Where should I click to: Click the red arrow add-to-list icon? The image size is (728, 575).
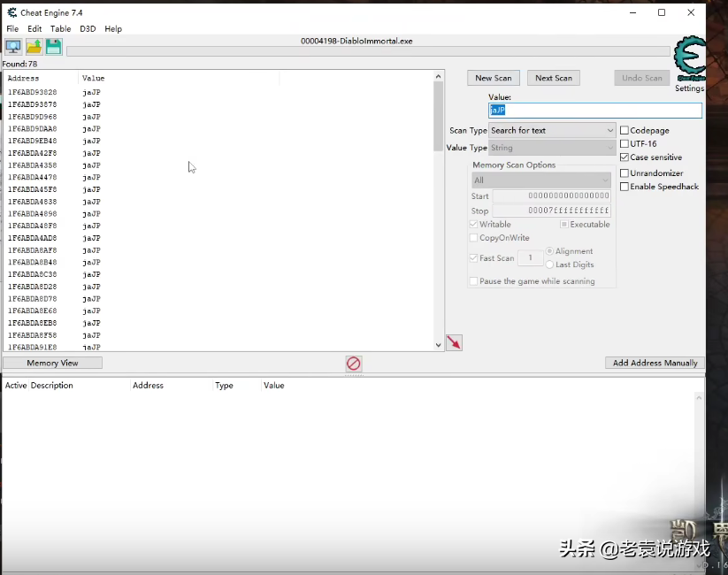tap(454, 342)
